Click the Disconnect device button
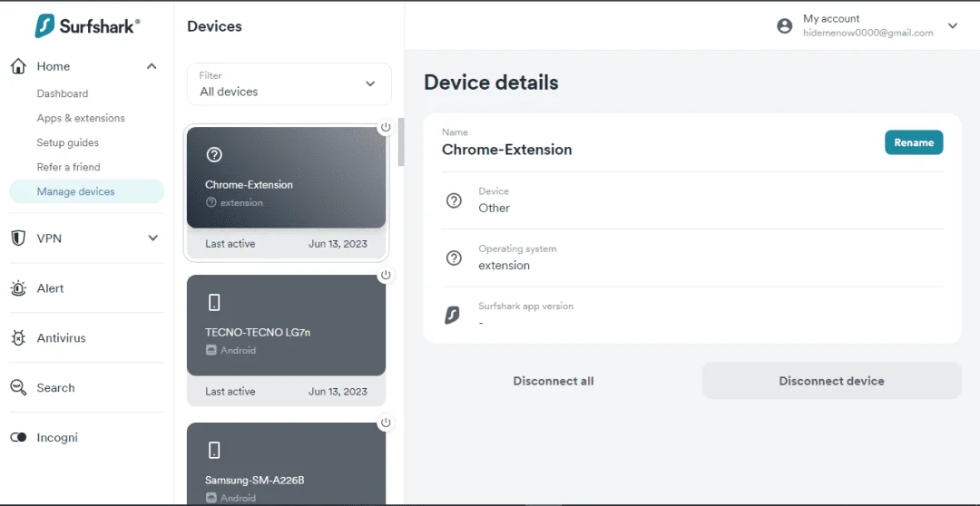Screen dimensions: 980x506 pos(831,381)
